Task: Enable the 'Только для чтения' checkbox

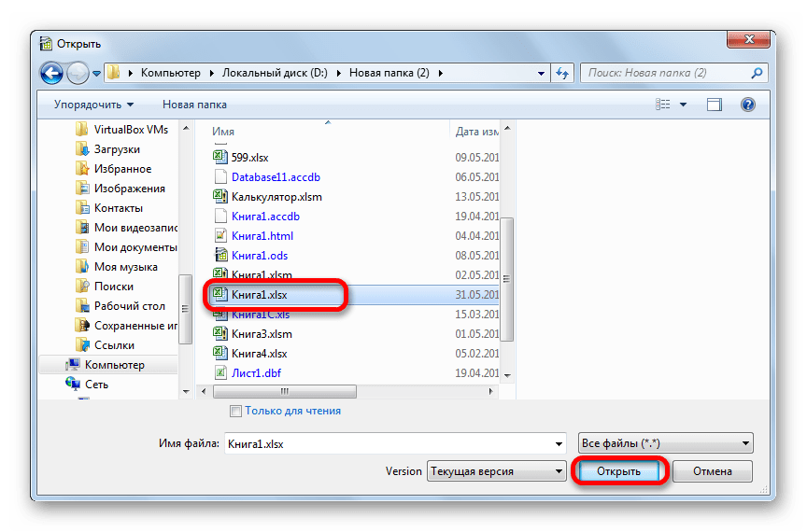Action: [236, 411]
